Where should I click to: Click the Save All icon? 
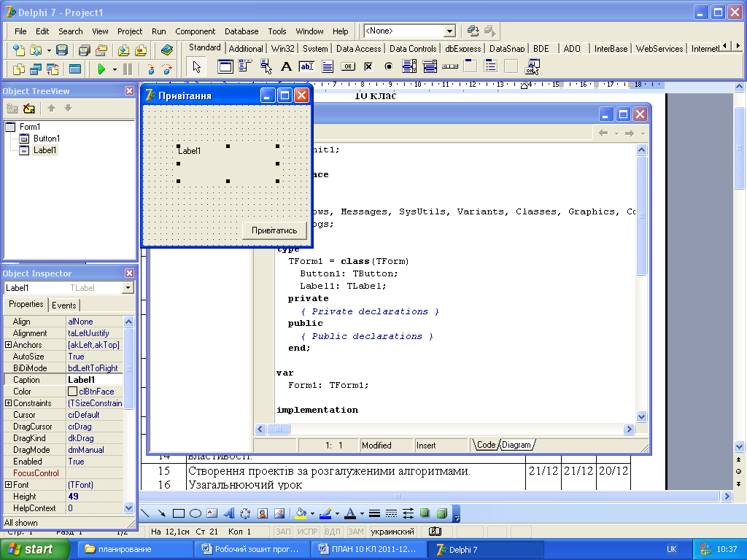point(85,50)
